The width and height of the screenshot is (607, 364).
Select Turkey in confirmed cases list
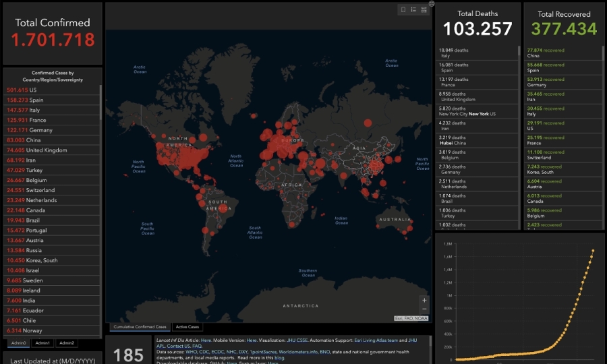pyautogui.click(x=51, y=170)
